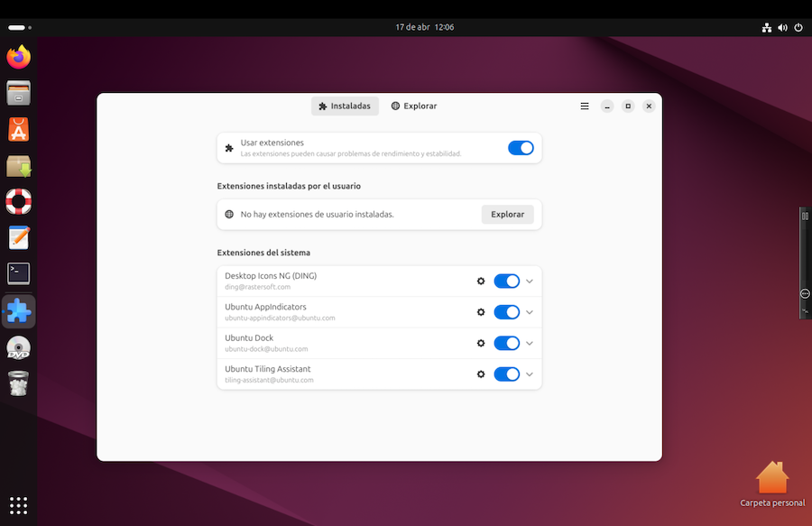The width and height of the screenshot is (812, 526).
Task: Open Terminal from the dock
Action: (19, 273)
